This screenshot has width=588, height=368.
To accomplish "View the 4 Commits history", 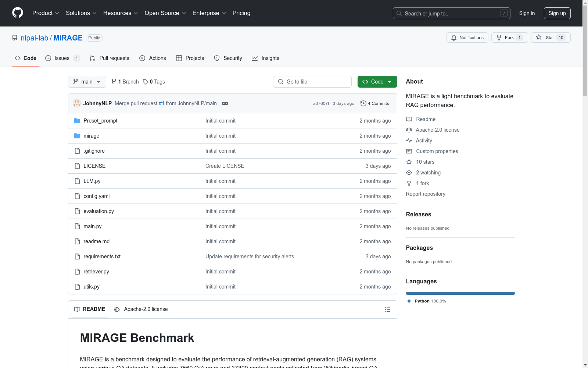I will point(375,103).
